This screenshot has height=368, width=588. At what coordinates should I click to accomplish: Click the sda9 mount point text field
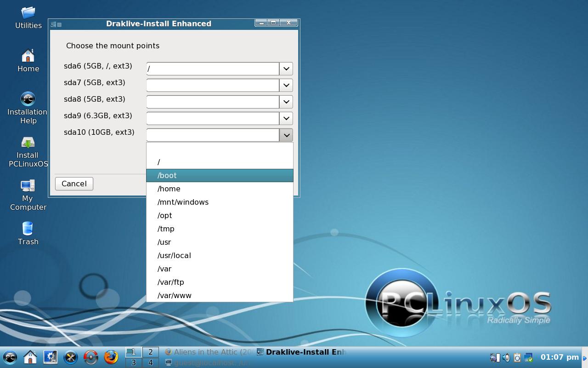tap(213, 118)
